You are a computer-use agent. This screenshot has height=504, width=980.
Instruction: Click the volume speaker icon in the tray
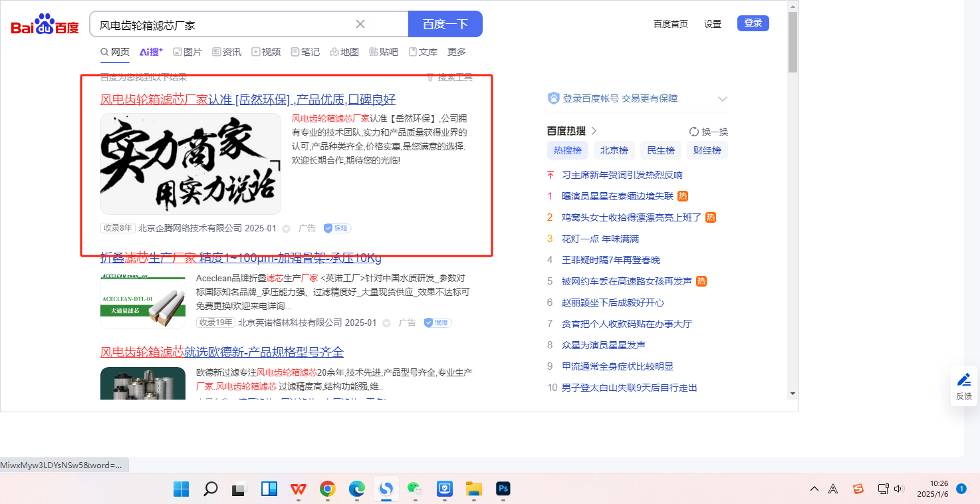[x=899, y=489]
